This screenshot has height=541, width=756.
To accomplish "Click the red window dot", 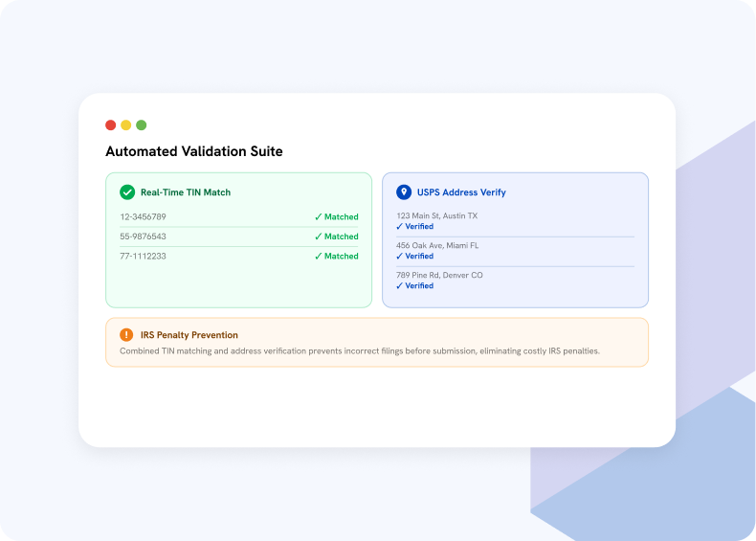I will coord(110,125).
